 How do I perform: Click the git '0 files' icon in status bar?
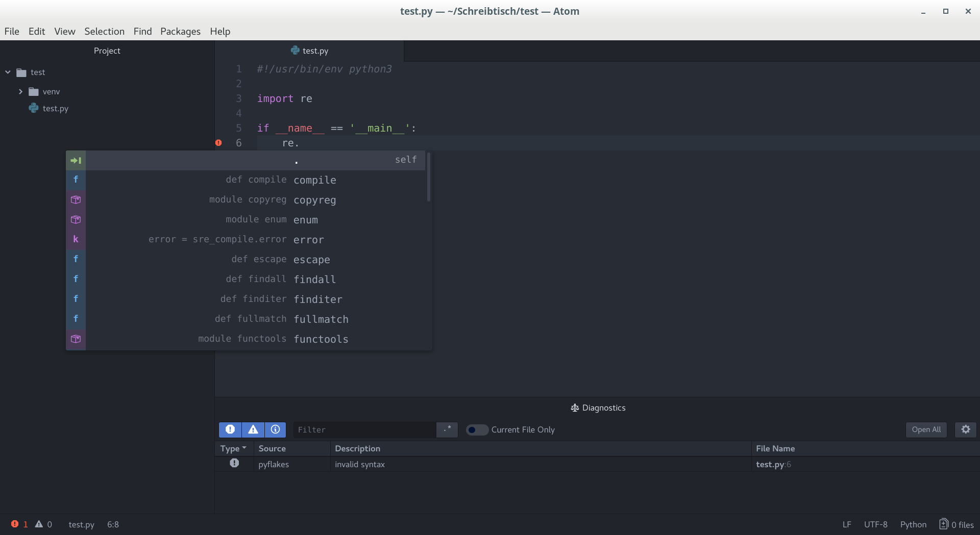943,524
